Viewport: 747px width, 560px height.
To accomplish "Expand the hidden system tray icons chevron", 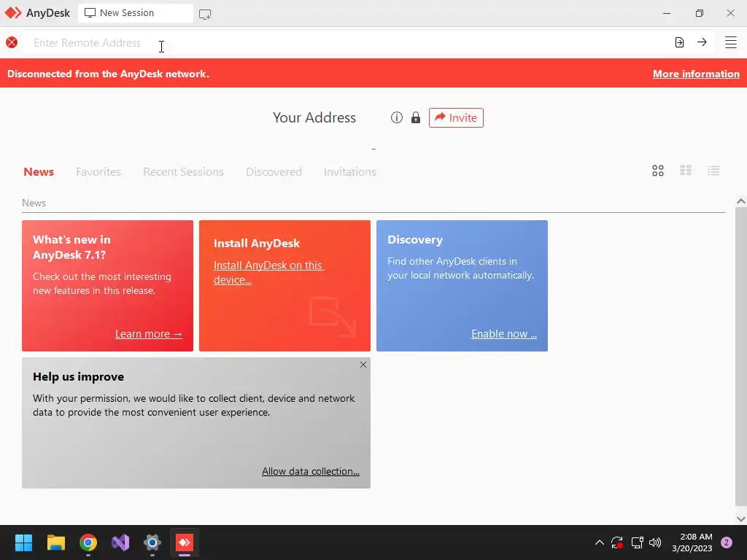I will [600, 542].
